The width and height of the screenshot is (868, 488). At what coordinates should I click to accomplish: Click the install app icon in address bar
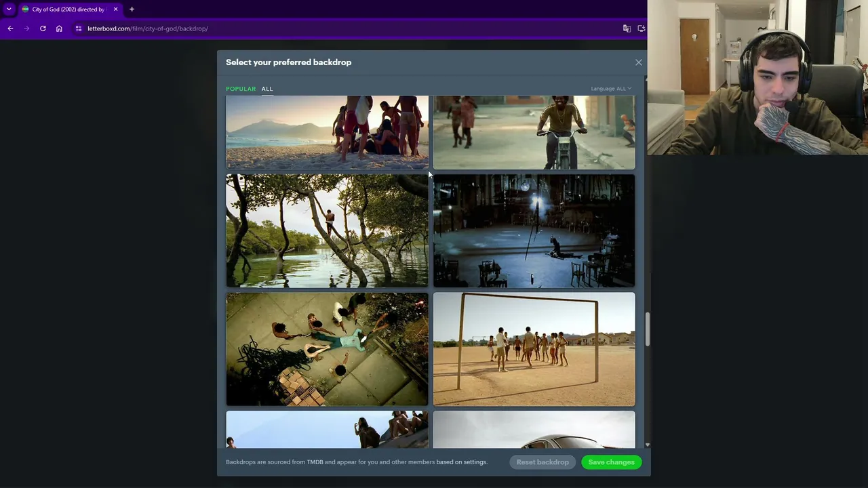click(x=642, y=28)
